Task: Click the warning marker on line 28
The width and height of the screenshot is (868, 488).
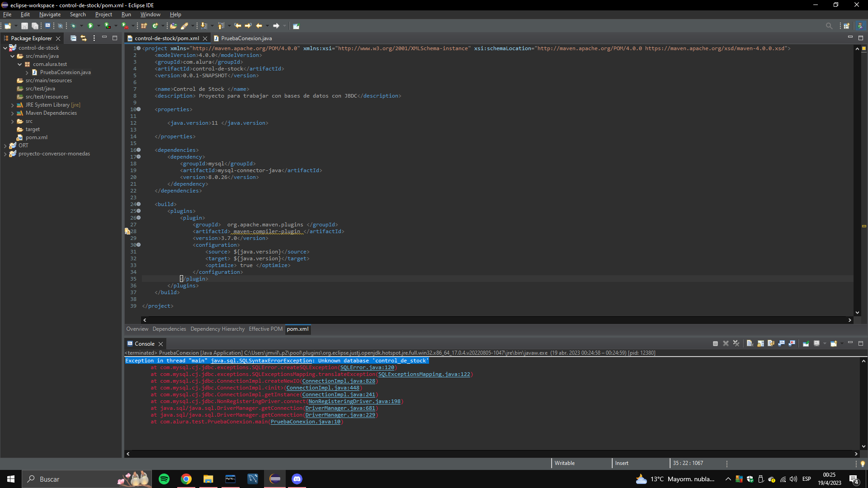Action: 127,231
